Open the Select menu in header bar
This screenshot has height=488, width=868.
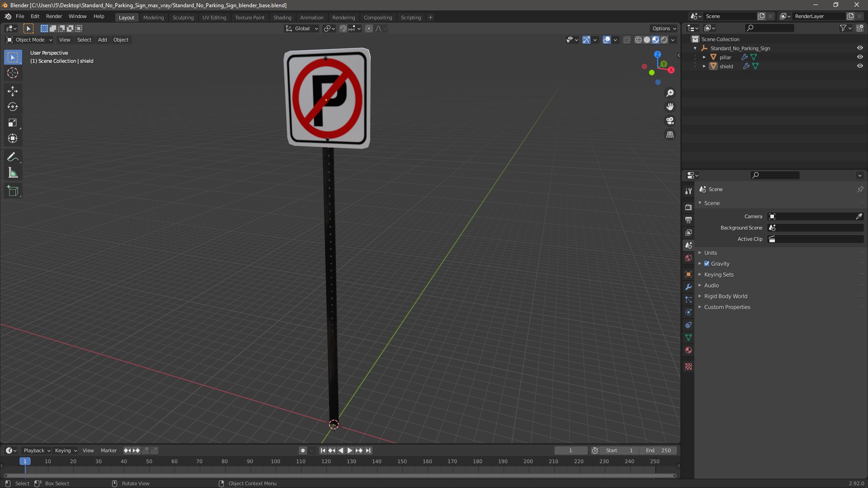84,39
